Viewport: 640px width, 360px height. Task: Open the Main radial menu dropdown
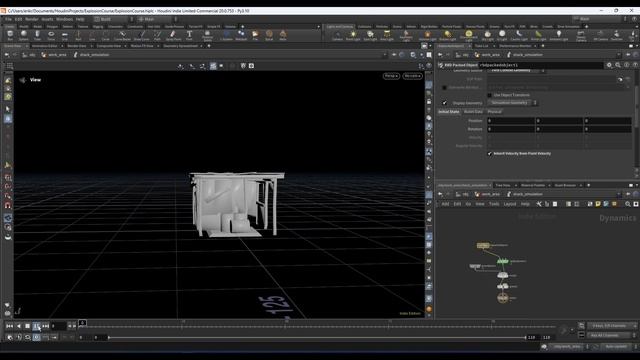tap(157, 19)
